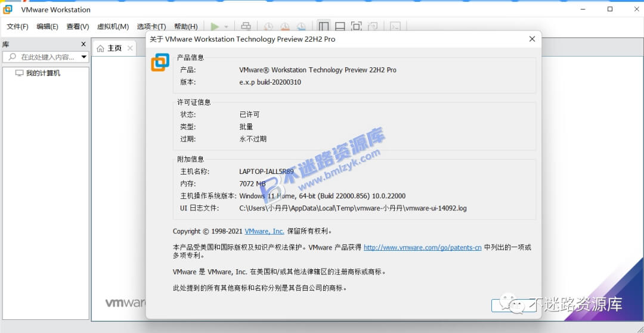Click the Unity mode icon
644x333 pixels.
coord(373,27)
